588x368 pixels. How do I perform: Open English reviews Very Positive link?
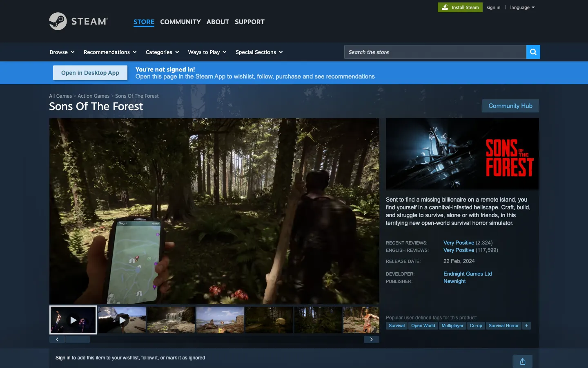[459, 250]
